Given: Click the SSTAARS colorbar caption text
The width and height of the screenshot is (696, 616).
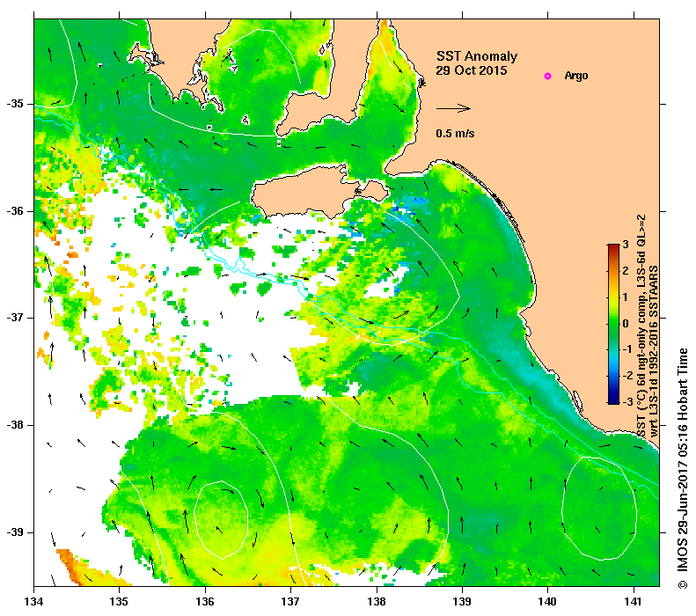Looking at the screenshot, I should tap(648, 326).
